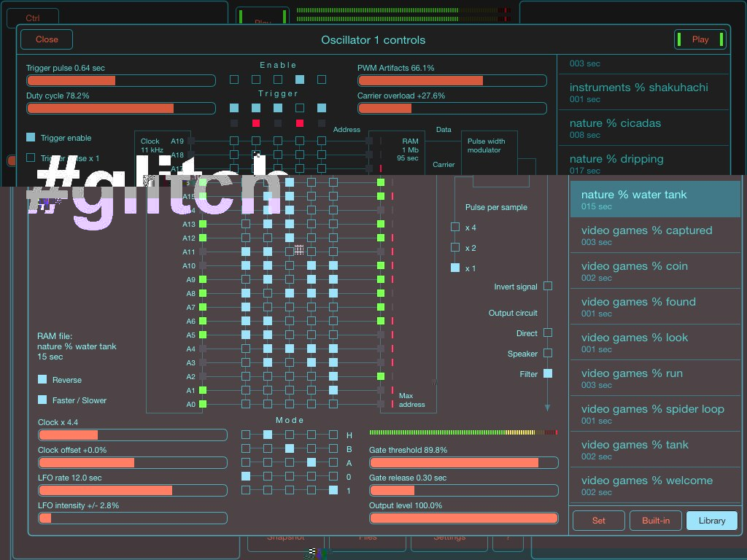Toggle the Faster / Slower checkbox
747x560 pixels.
[42, 400]
